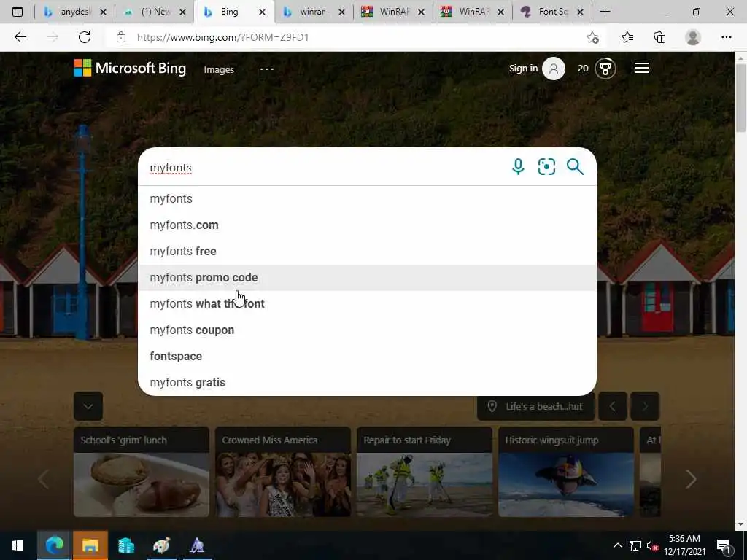Open Life's a beach...hut image info
This screenshot has width=747, height=560.
tap(536, 406)
